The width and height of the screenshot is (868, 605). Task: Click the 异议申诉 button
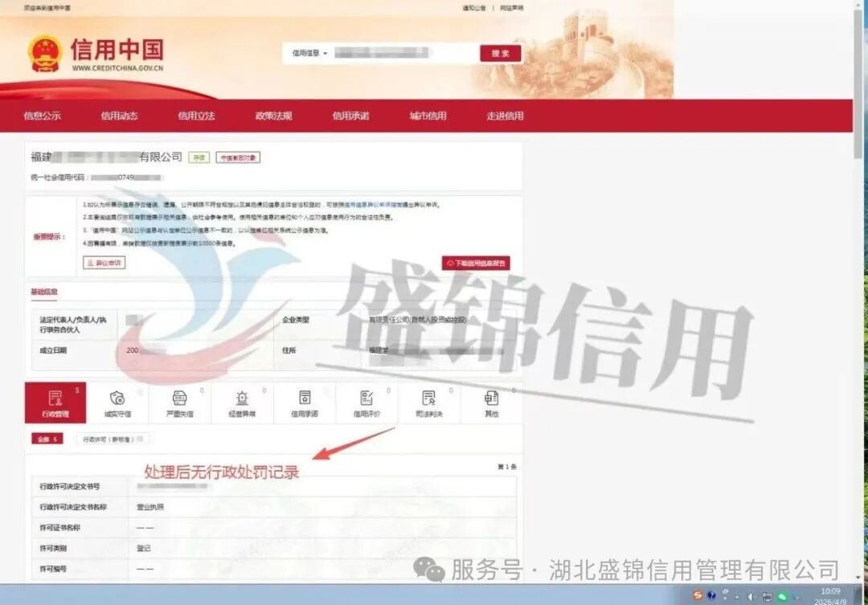(104, 263)
